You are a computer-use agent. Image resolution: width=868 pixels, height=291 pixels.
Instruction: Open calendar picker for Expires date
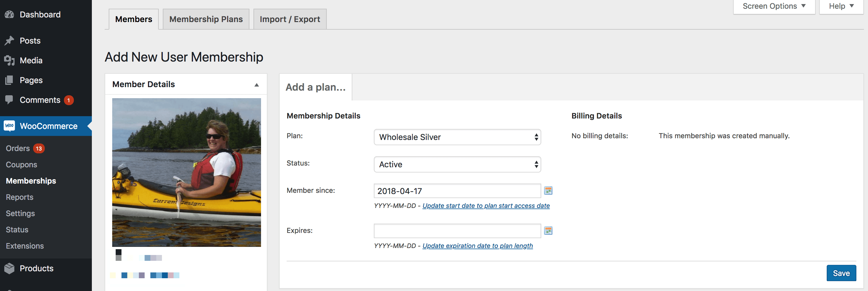click(548, 231)
